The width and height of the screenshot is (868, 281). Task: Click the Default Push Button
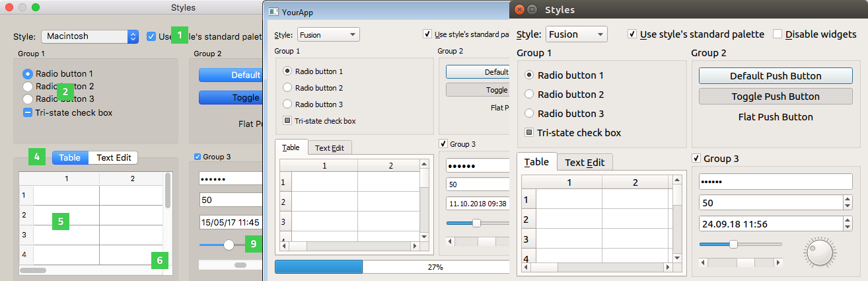(776, 76)
